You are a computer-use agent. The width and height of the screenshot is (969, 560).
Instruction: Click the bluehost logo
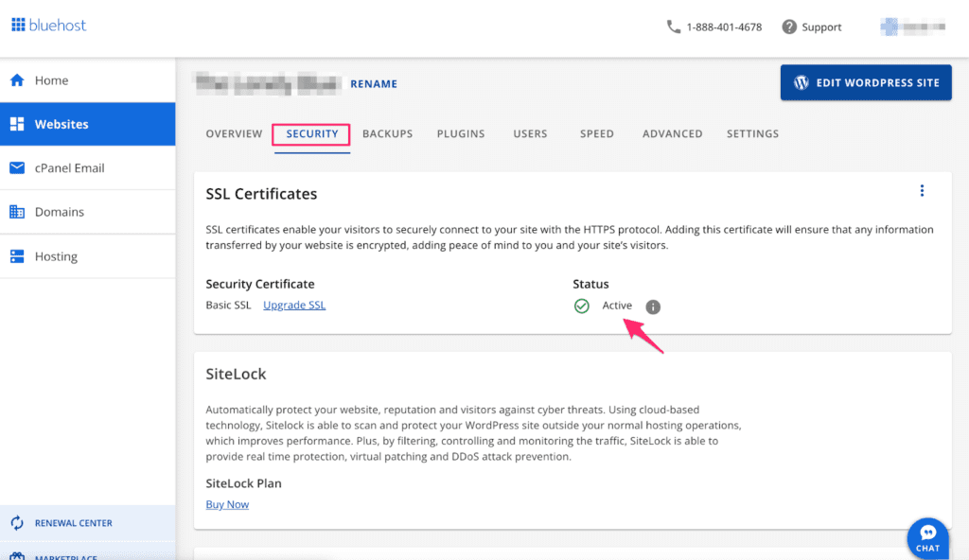pyautogui.click(x=48, y=25)
